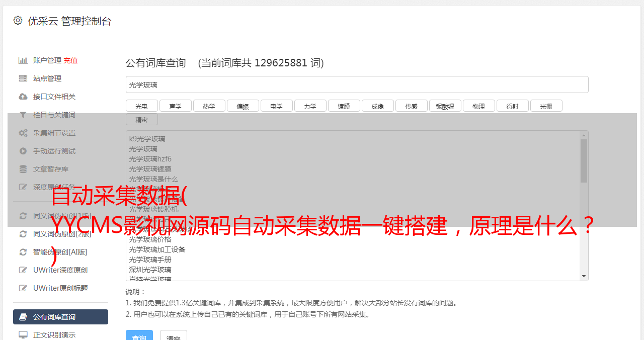Select 光学玻璃镀膜 in the results list
The height and width of the screenshot is (340, 644).
coord(150,169)
